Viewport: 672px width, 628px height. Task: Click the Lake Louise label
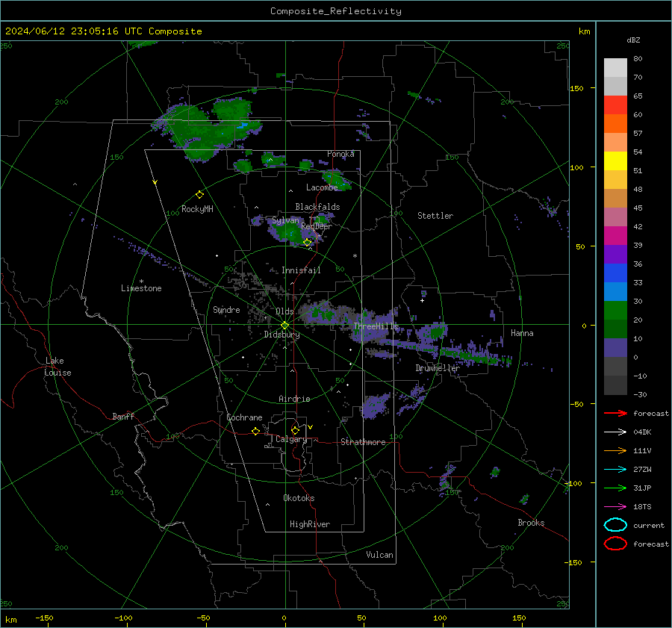tap(57, 367)
